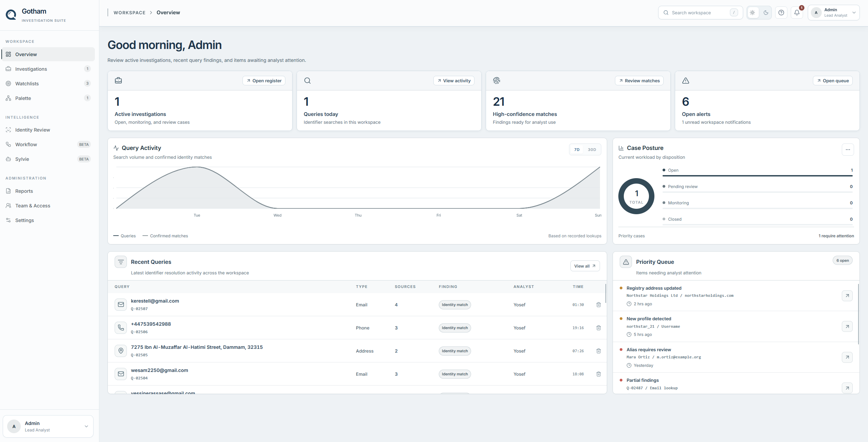Click the Open disposition progress bar
This screenshot has width=868, height=442.
(757, 176)
